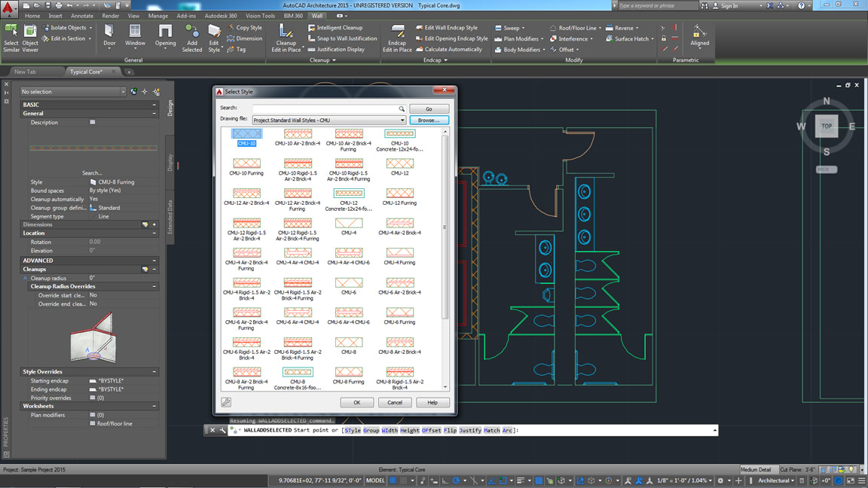Click the TOP face of the ViewCube

(x=826, y=127)
